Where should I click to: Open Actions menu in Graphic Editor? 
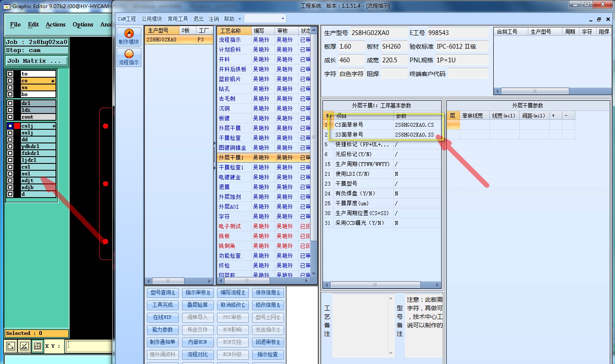[x=56, y=24]
